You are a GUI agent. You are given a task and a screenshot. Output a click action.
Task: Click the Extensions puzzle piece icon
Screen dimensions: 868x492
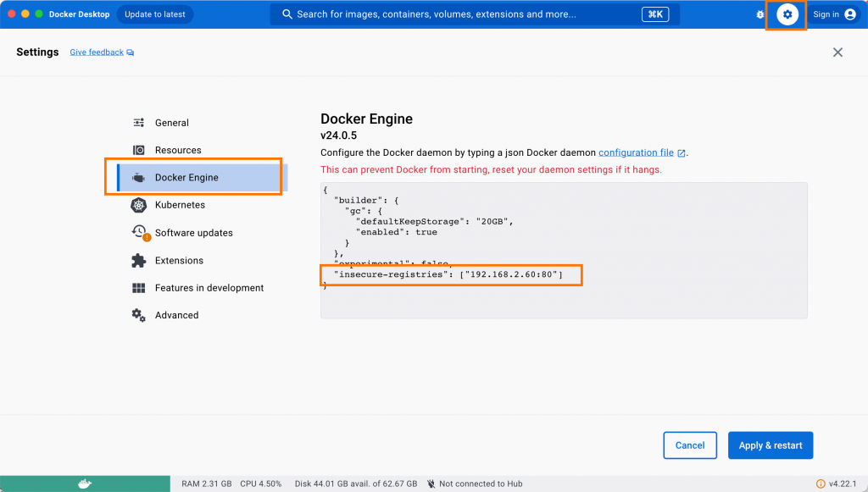[139, 260]
